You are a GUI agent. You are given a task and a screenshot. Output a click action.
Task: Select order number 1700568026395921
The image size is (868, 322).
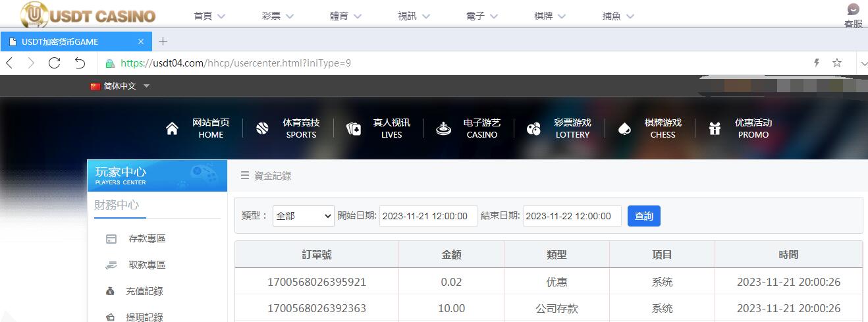point(317,282)
